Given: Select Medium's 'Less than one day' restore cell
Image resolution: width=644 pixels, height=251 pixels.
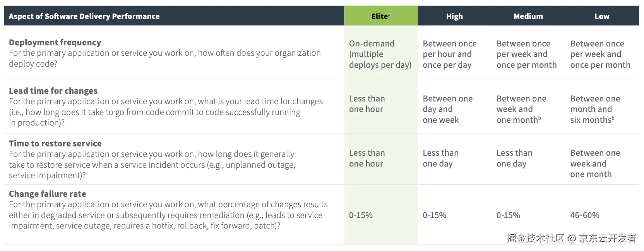Looking at the screenshot, I should tap(514, 158).
